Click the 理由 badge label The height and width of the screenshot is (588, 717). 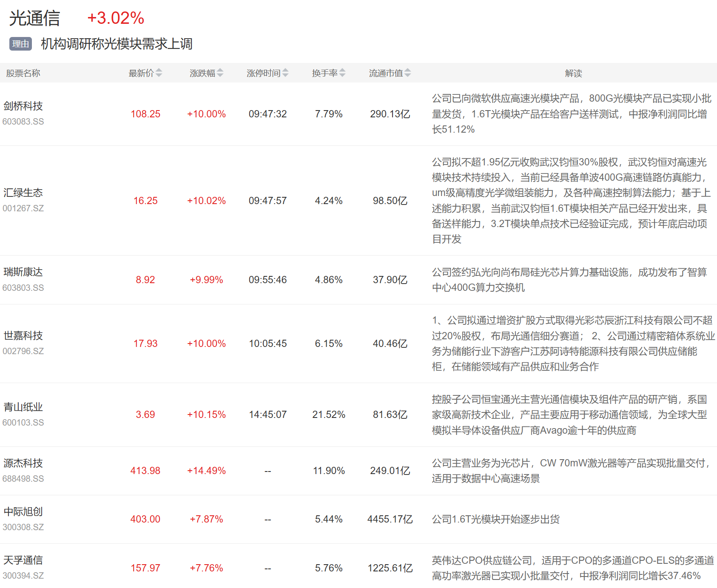(20, 44)
